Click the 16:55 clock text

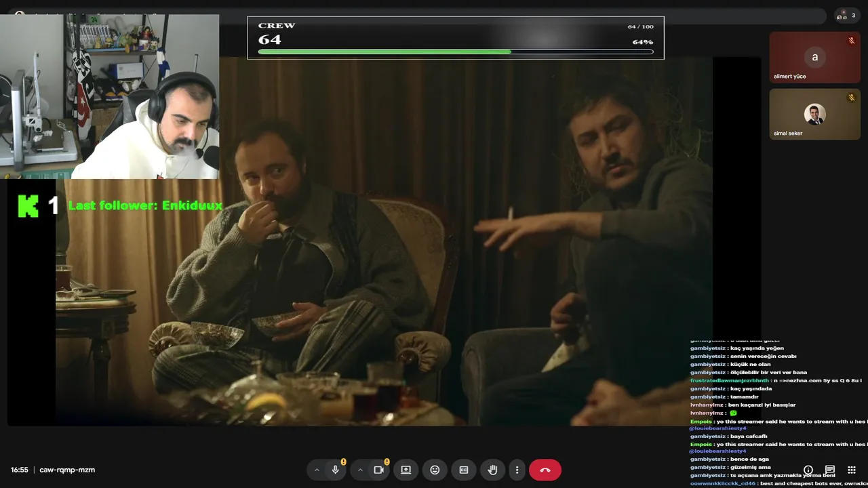[20, 470]
